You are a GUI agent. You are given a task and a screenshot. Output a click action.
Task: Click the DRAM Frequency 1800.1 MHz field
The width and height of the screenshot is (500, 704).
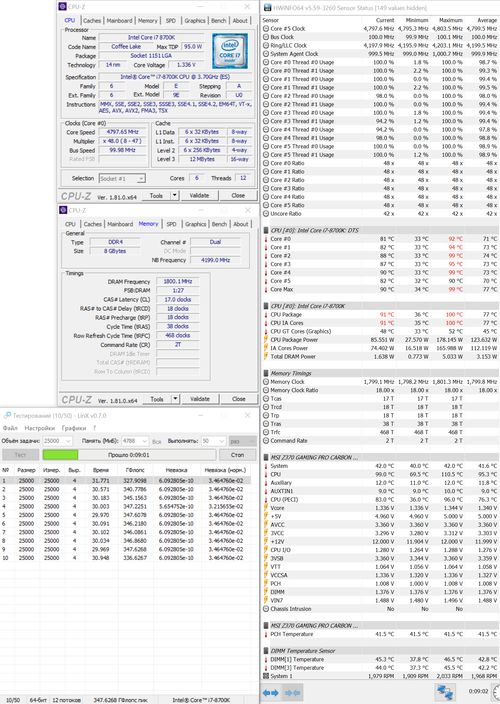click(178, 282)
